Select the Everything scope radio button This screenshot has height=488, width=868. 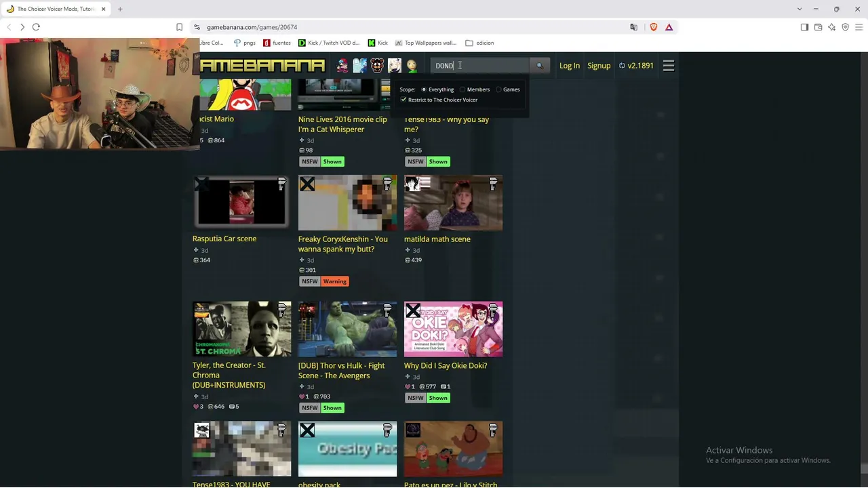tap(424, 89)
